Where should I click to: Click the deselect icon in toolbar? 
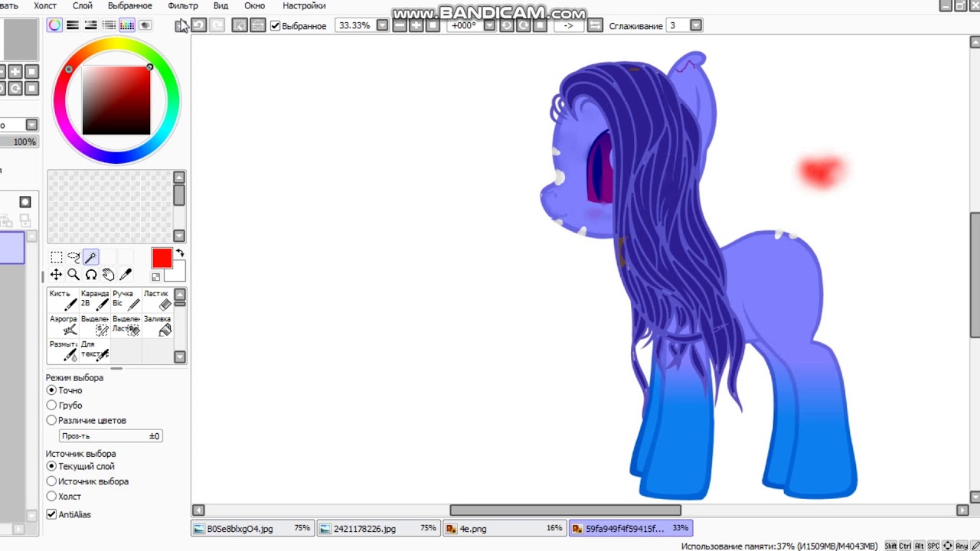tap(240, 25)
